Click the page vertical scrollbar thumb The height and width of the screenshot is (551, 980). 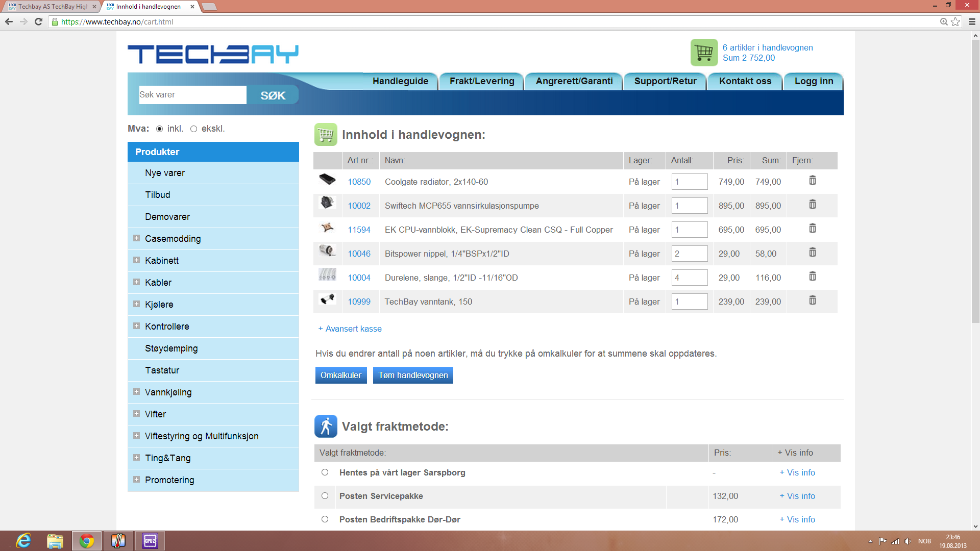975,181
